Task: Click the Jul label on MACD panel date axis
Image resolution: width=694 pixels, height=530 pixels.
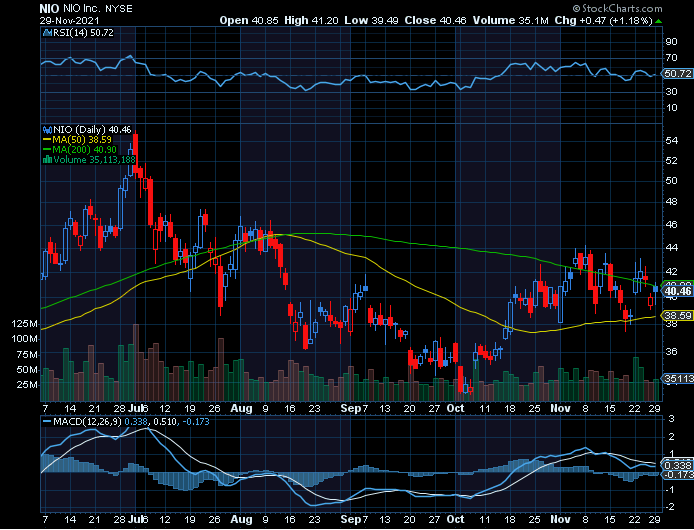Action: point(135,519)
